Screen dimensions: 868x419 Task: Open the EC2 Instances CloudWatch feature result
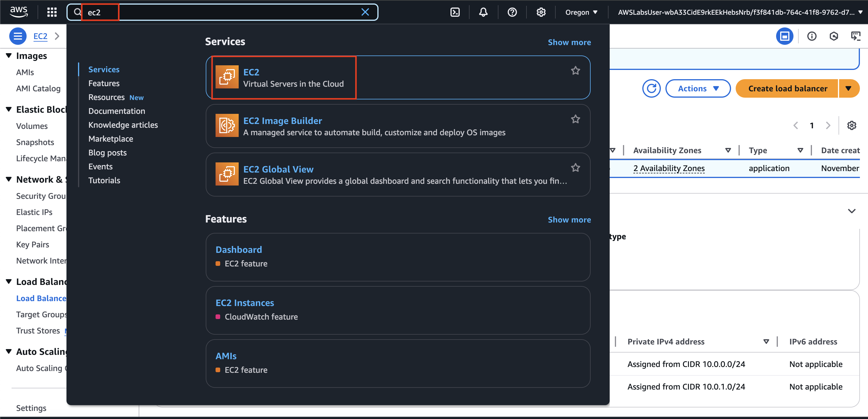click(398, 310)
